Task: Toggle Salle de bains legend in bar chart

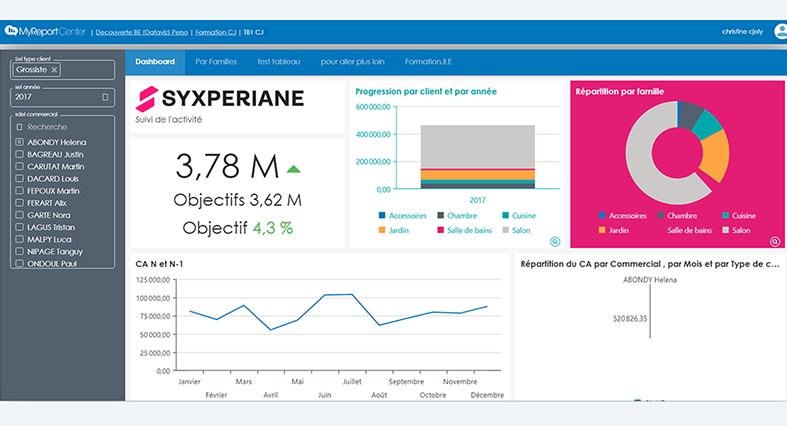Action: [x=464, y=230]
